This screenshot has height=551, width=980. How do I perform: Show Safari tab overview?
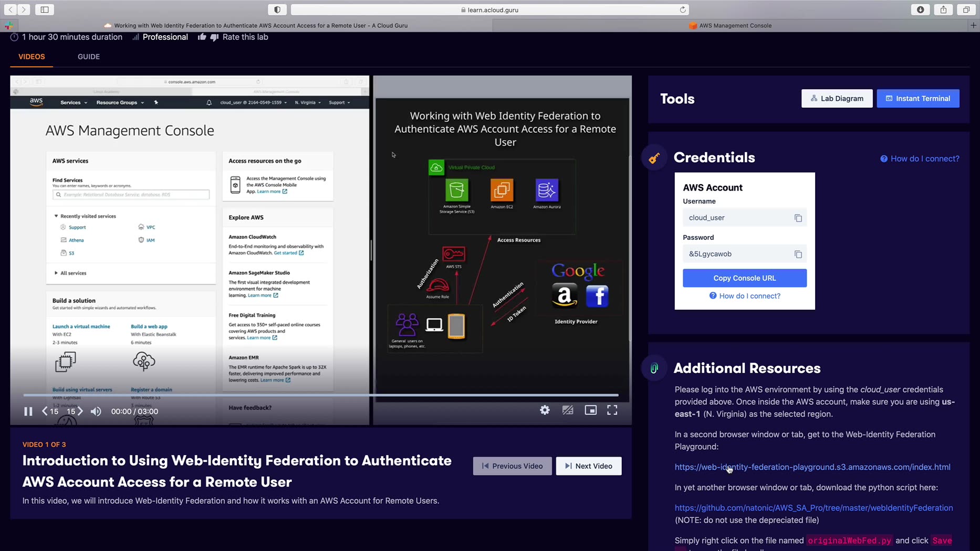[x=966, y=9]
